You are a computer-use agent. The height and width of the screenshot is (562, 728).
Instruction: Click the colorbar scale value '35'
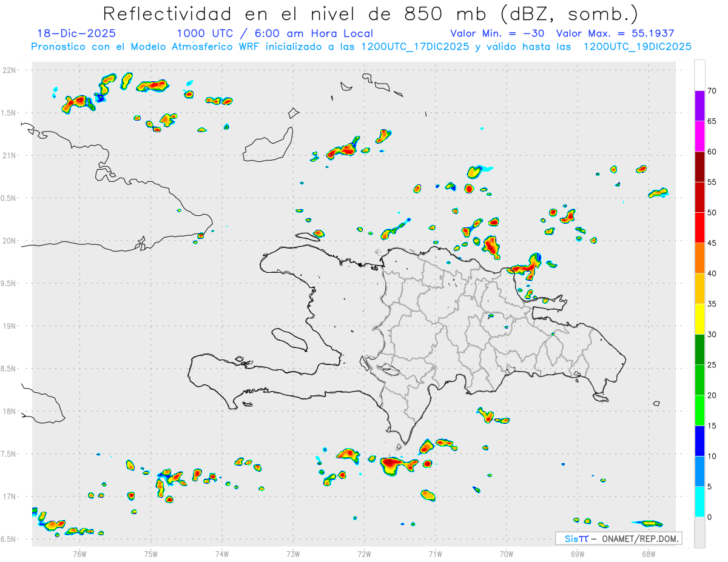(x=712, y=304)
